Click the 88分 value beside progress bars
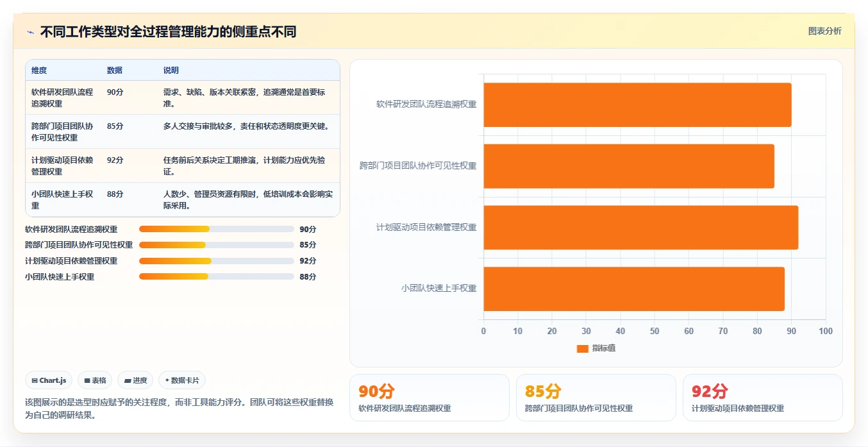This screenshot has height=447, width=868. pyautogui.click(x=308, y=277)
